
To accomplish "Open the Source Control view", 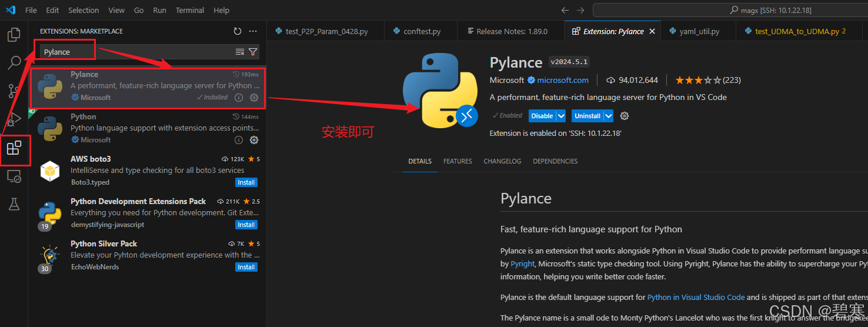I will pos(14,91).
